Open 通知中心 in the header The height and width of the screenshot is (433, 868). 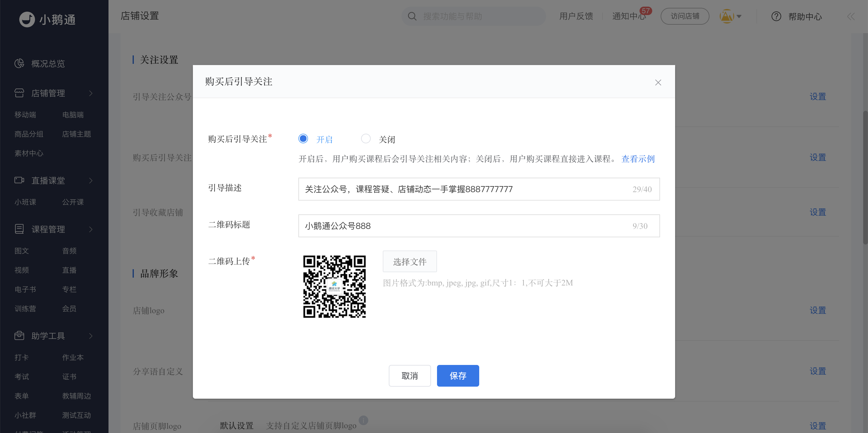pyautogui.click(x=629, y=16)
